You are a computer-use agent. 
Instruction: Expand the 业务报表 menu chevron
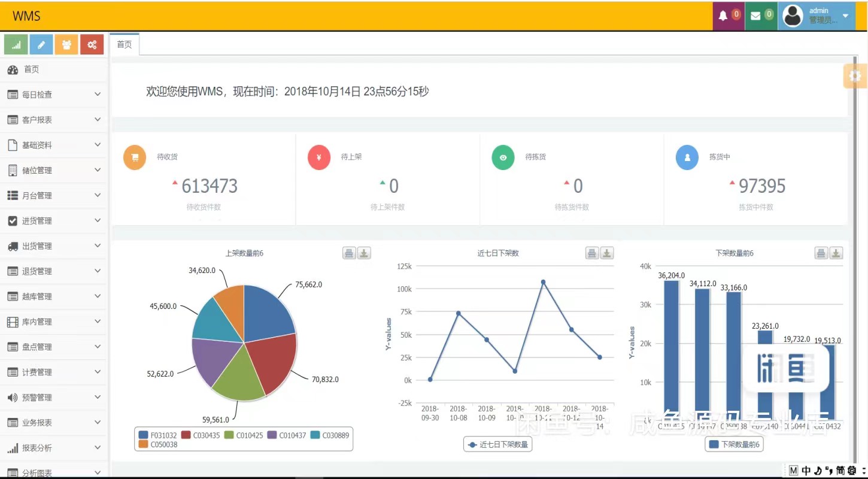98,422
